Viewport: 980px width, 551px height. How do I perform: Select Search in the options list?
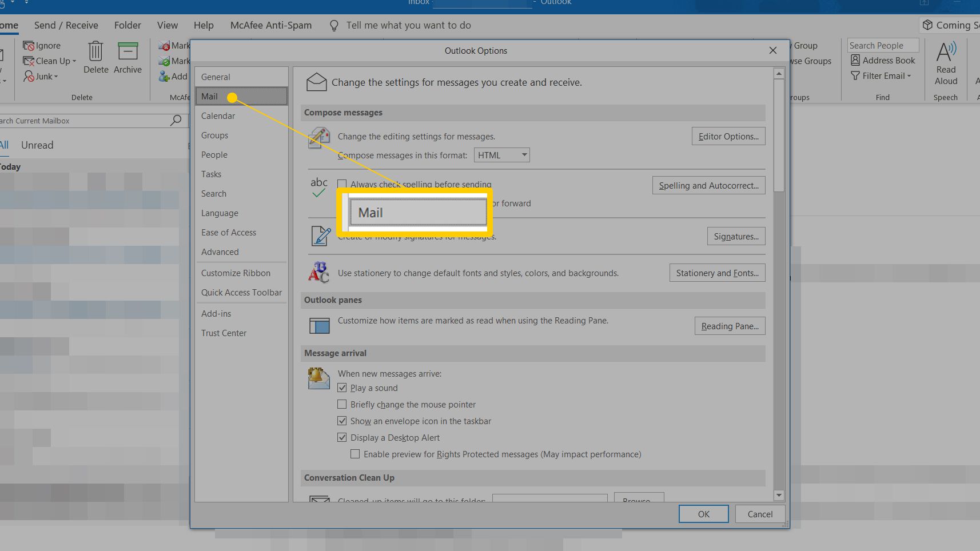(241, 194)
